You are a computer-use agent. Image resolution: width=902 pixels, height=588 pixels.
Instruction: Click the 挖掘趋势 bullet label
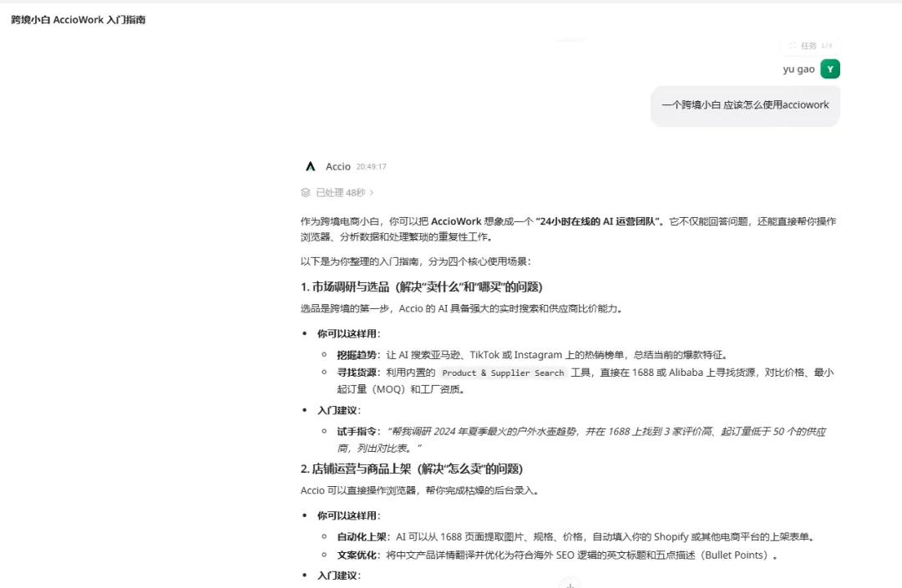[357, 355]
